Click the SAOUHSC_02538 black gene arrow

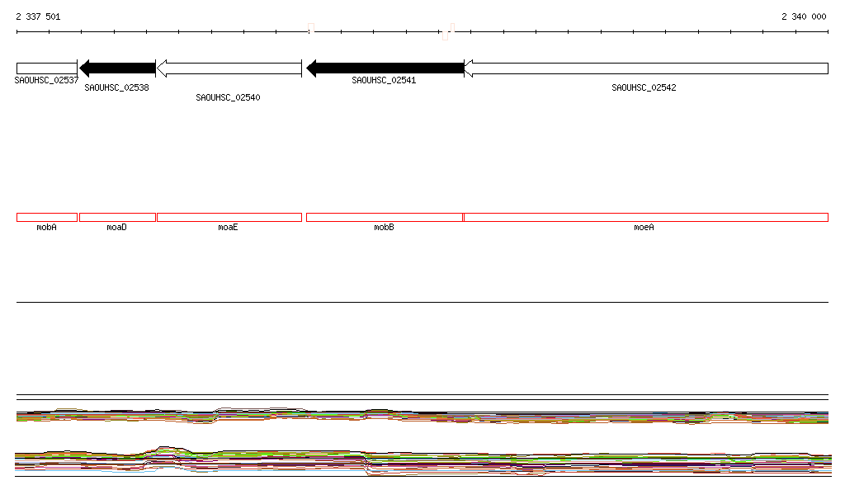click(x=117, y=68)
